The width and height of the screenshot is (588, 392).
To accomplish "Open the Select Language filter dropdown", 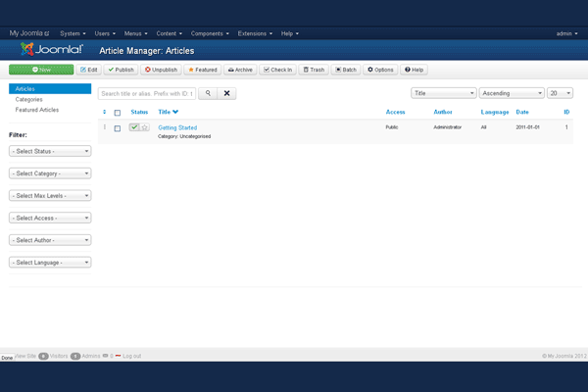I will pos(50,263).
